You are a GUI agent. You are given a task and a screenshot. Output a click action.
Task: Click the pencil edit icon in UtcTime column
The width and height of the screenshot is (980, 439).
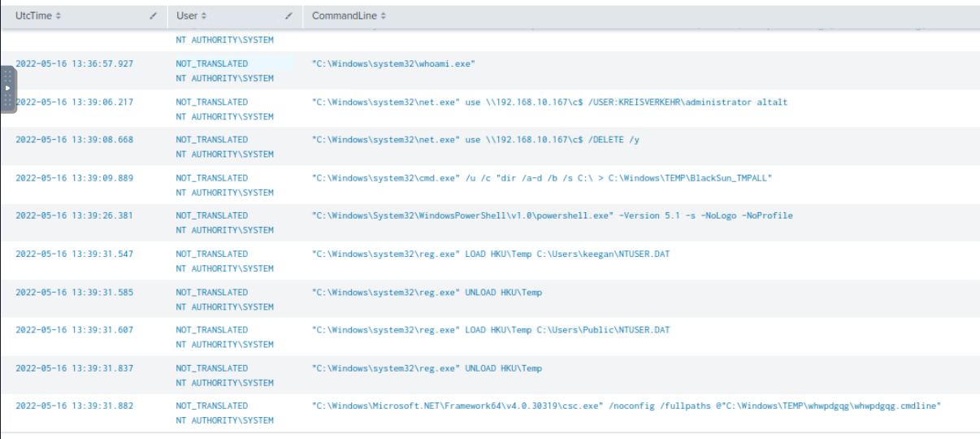[154, 16]
